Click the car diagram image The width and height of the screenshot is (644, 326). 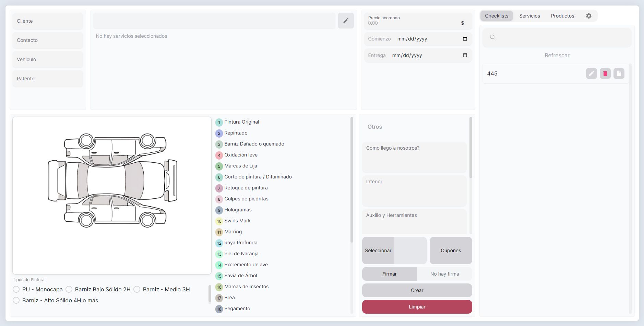112,181
